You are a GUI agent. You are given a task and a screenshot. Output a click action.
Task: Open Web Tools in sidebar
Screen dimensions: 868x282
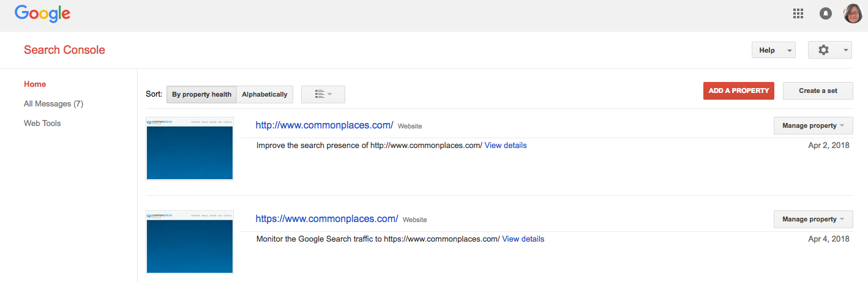click(42, 124)
